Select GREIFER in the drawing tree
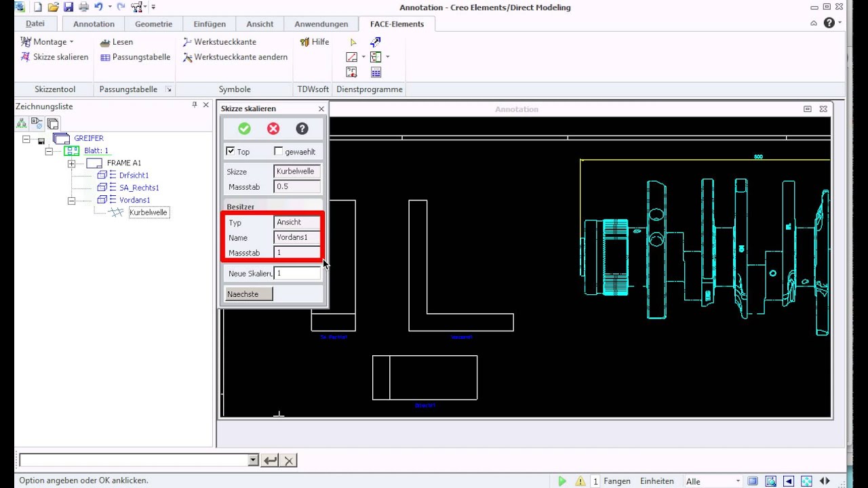Image resolution: width=868 pixels, height=488 pixels. 89,138
